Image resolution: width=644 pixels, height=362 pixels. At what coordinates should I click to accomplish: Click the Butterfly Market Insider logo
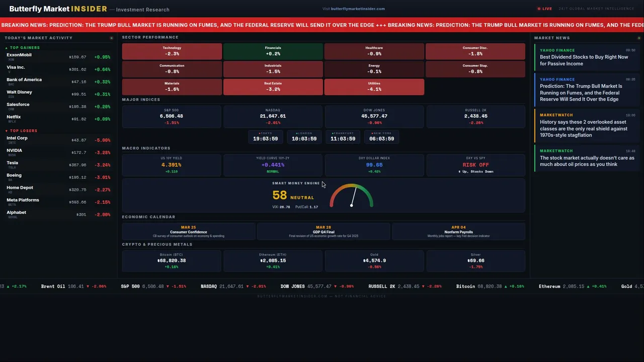point(58,9)
